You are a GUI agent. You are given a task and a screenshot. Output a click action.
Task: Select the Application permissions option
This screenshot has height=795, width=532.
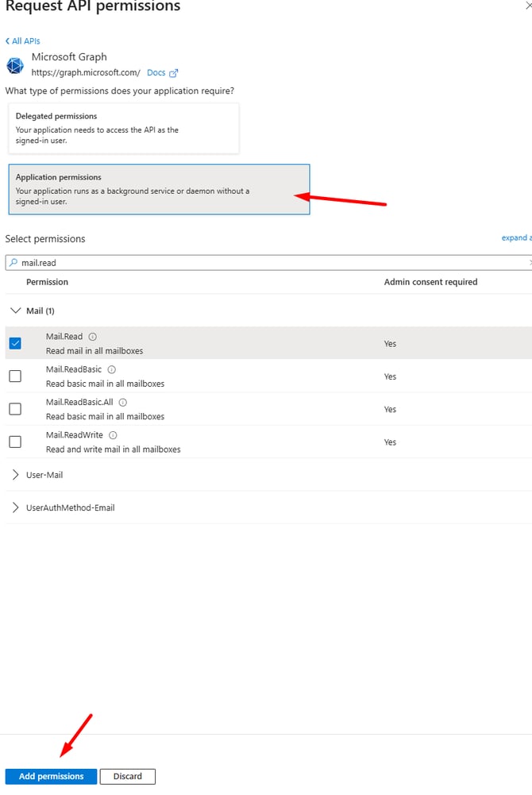[x=158, y=189]
